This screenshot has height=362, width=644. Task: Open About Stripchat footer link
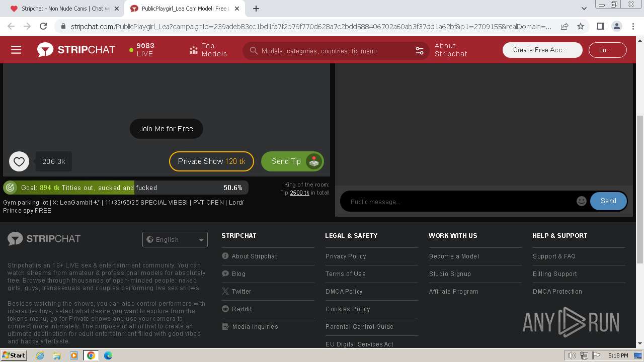254,256
